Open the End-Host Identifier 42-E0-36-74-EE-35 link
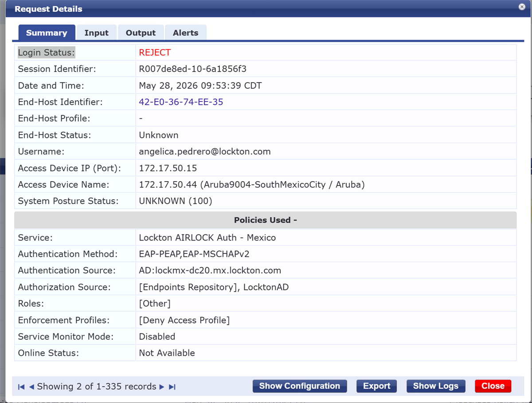This screenshot has width=532, height=403. 181,102
